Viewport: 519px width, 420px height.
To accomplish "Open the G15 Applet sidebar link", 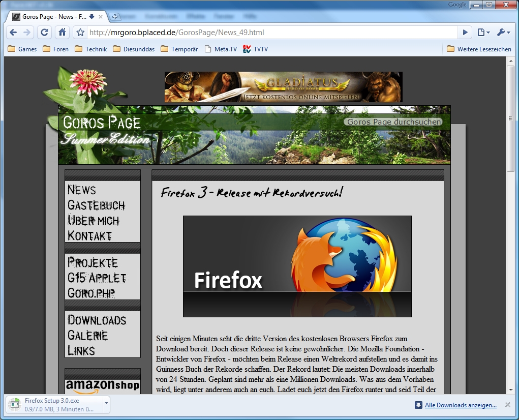I will [x=97, y=278].
